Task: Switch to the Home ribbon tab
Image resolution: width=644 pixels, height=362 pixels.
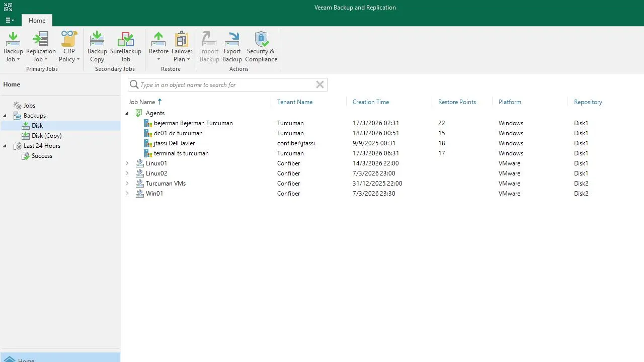Action: click(x=37, y=21)
